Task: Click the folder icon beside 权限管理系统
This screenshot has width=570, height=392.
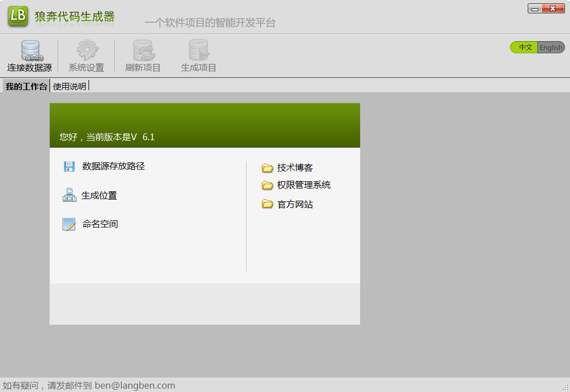Action: pos(267,185)
